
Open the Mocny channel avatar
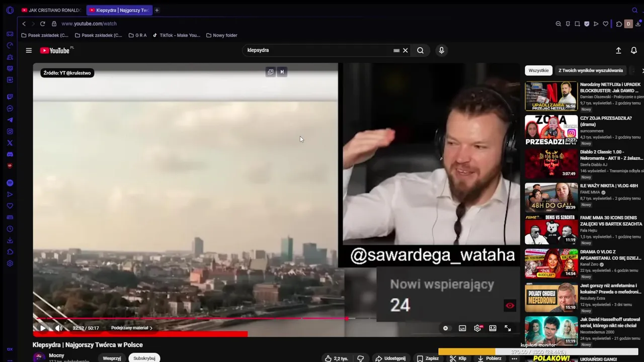39,357
